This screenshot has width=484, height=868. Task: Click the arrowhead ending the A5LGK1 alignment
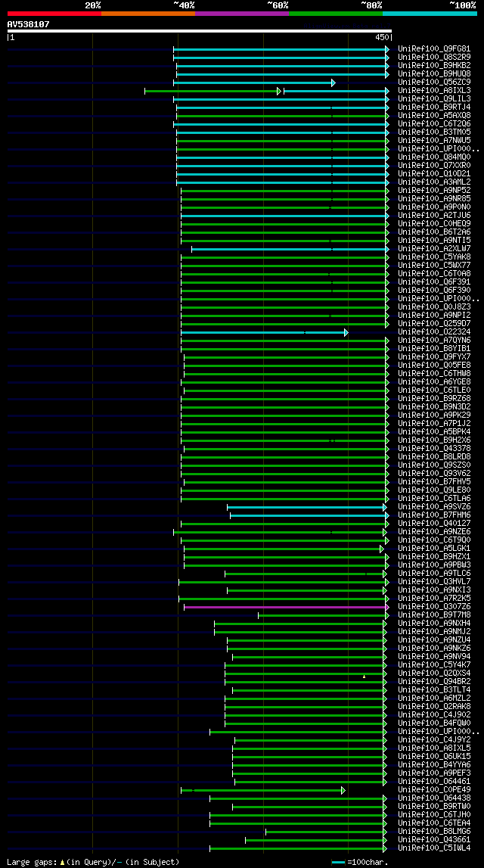tap(382, 549)
